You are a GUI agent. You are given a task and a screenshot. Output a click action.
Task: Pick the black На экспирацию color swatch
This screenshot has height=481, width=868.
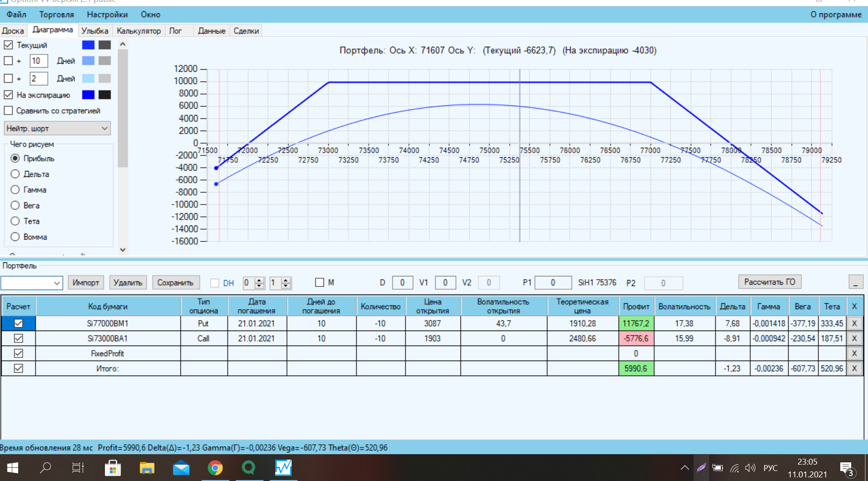pyautogui.click(x=104, y=95)
